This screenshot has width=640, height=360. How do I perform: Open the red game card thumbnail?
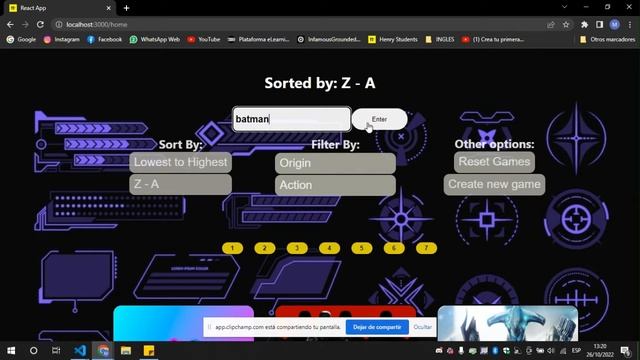pos(345,312)
